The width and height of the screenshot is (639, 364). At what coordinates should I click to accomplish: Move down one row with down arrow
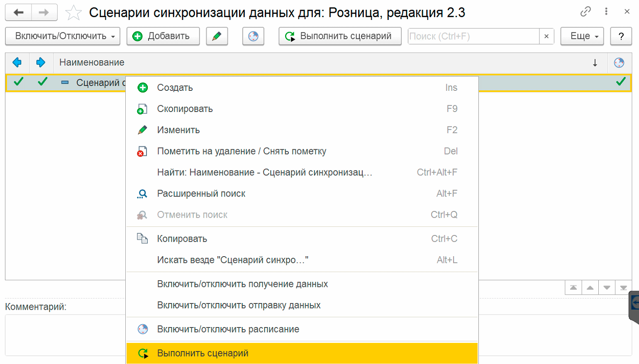tap(607, 288)
